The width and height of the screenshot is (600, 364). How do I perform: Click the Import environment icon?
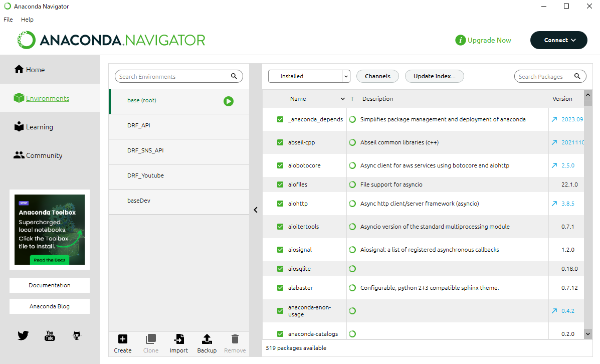point(179,339)
